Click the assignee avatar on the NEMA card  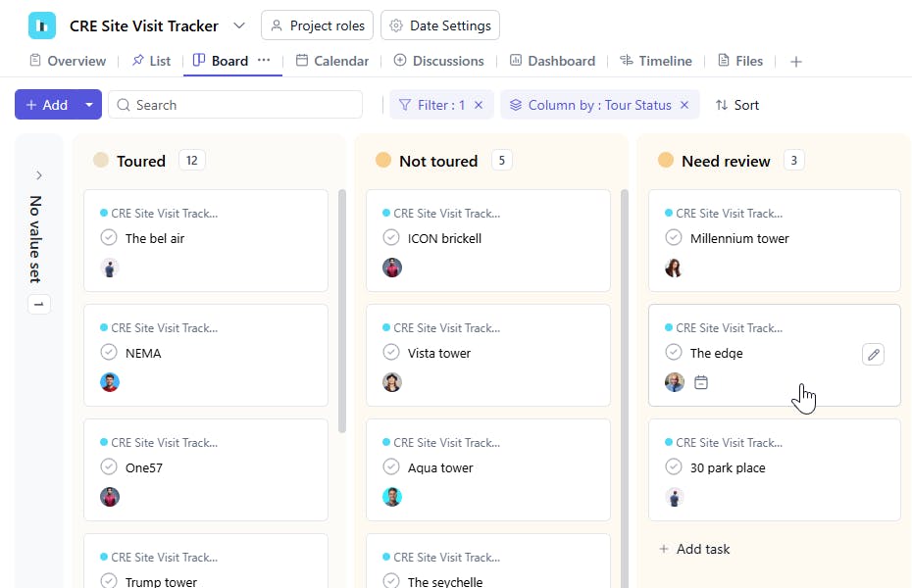coord(110,382)
